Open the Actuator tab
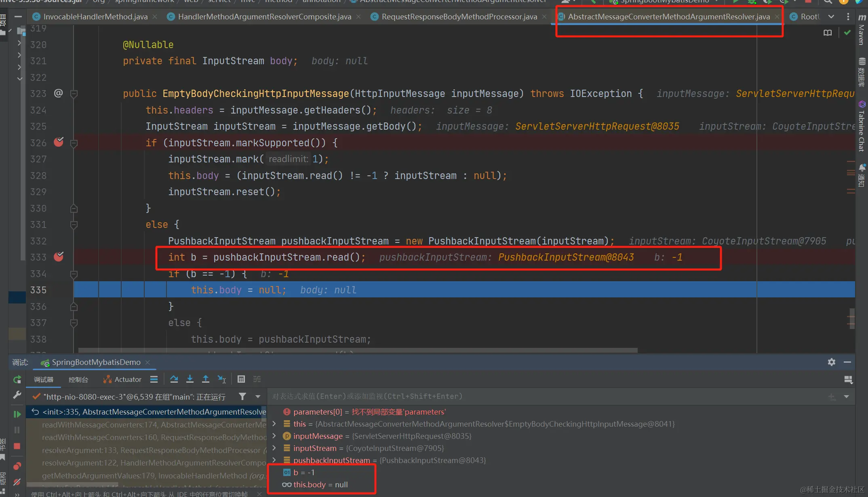The width and height of the screenshot is (868, 497). 122,379
